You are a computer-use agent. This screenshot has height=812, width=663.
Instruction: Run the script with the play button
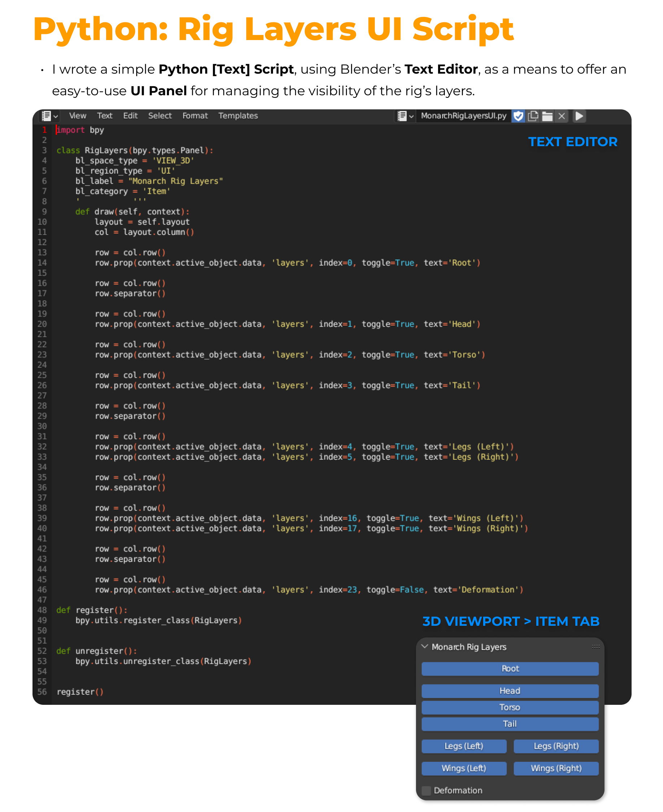579,116
